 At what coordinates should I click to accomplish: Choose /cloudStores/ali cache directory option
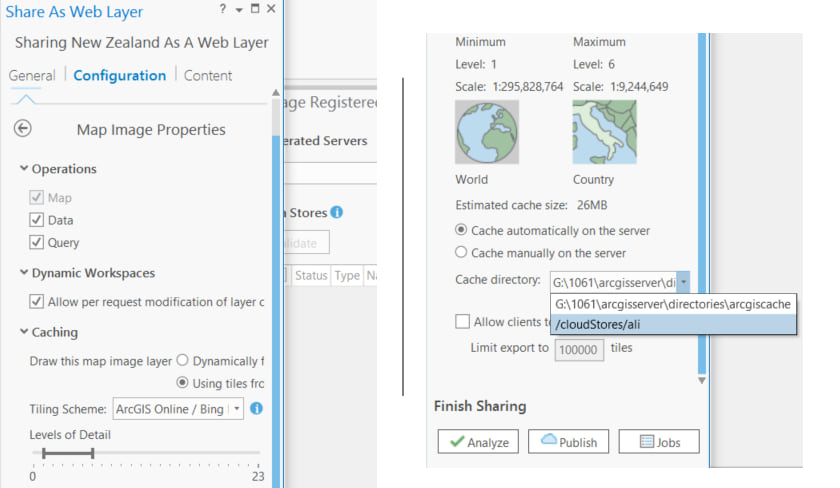coord(673,324)
